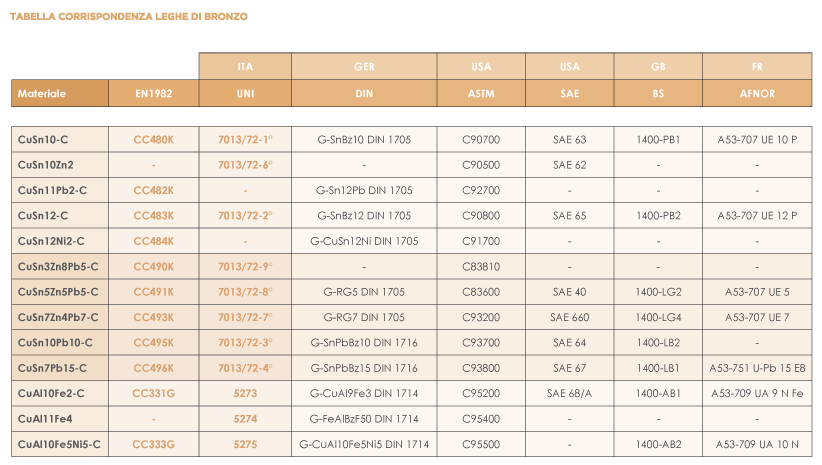The width and height of the screenshot is (822, 465).
Task: Select the A53-751 U-Pb 15 E8 cell
Action: [758, 368]
